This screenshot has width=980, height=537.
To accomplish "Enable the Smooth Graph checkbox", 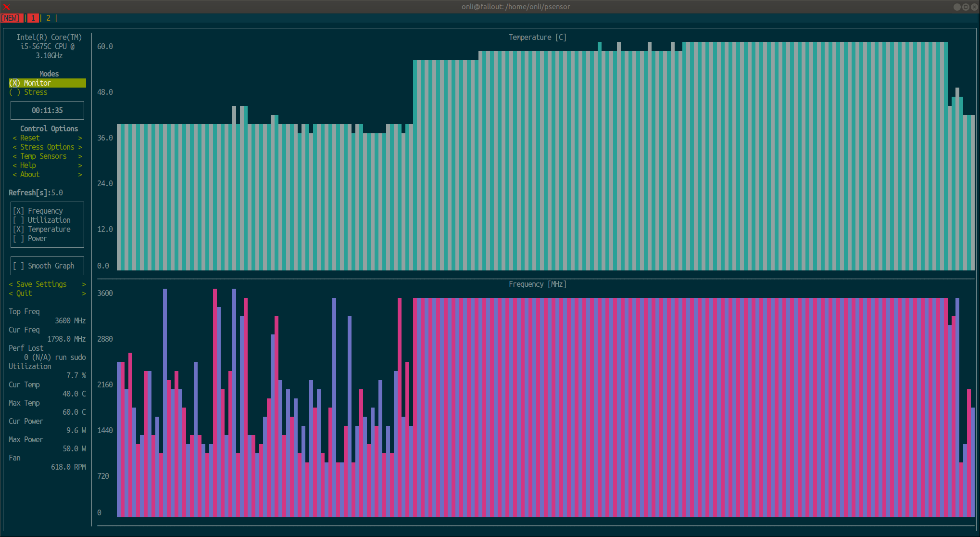I will pyautogui.click(x=44, y=266).
